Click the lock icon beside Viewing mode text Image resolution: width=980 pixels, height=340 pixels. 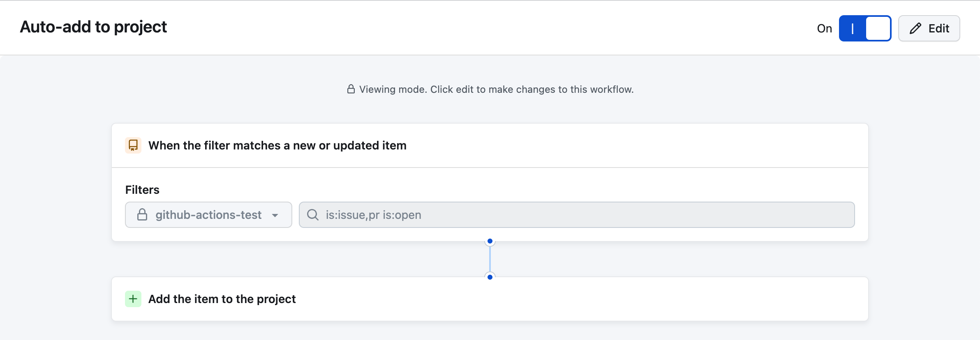(351, 89)
